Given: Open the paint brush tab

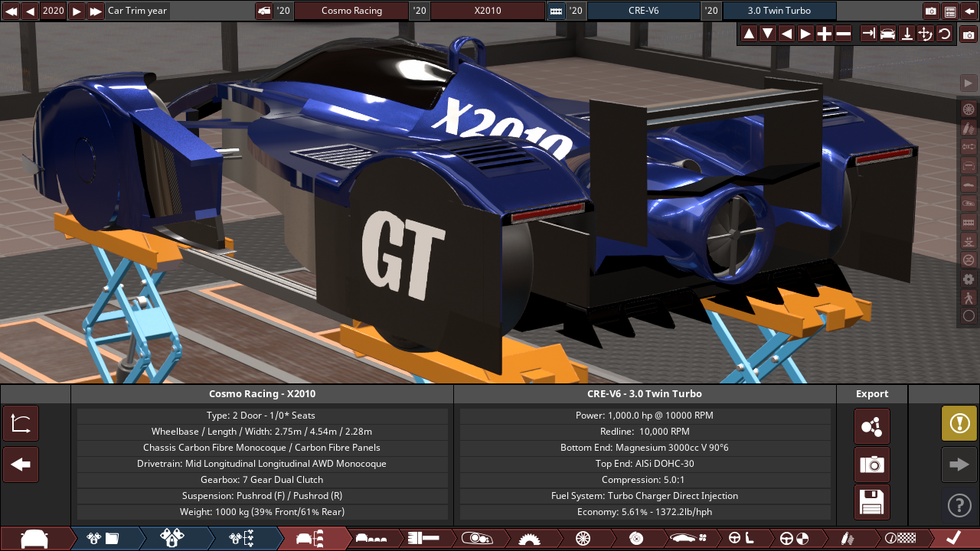Looking at the screenshot, I should click(x=423, y=539).
